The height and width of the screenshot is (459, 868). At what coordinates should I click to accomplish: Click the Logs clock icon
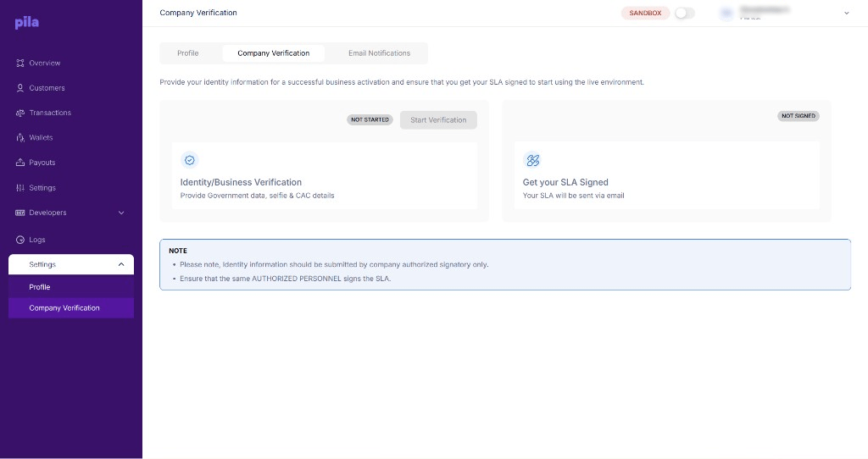click(x=20, y=240)
